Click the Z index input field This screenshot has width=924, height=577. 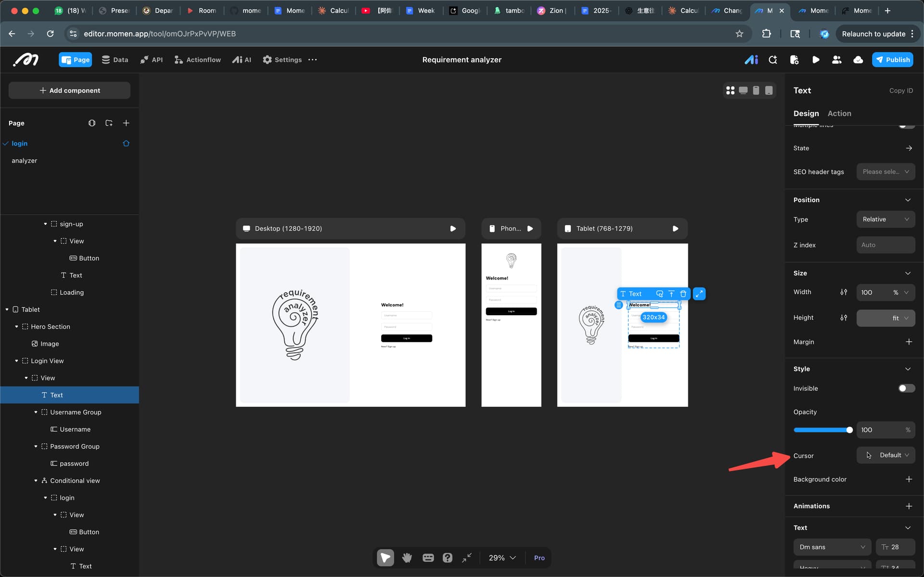pyautogui.click(x=885, y=245)
